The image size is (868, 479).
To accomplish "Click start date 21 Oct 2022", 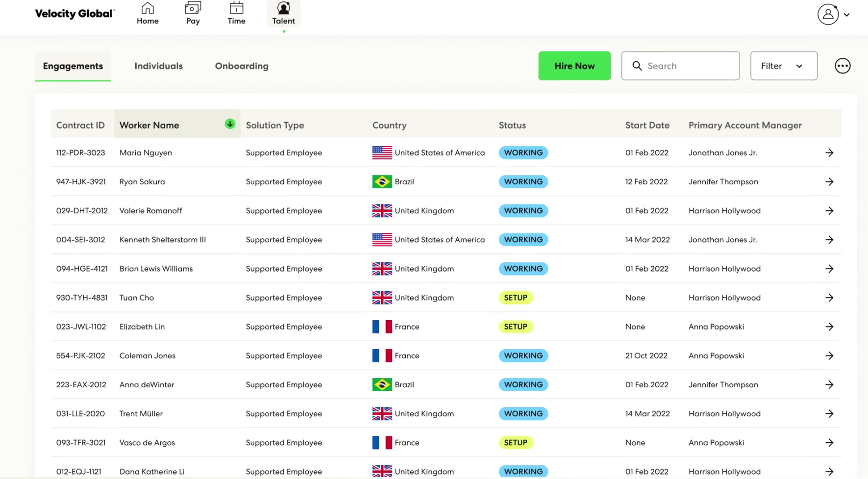I will point(646,356).
